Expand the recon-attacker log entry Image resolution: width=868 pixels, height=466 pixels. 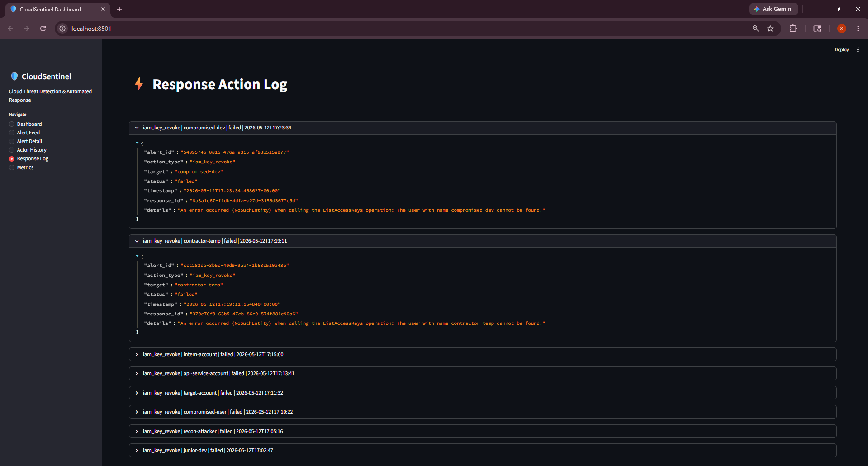(x=483, y=431)
